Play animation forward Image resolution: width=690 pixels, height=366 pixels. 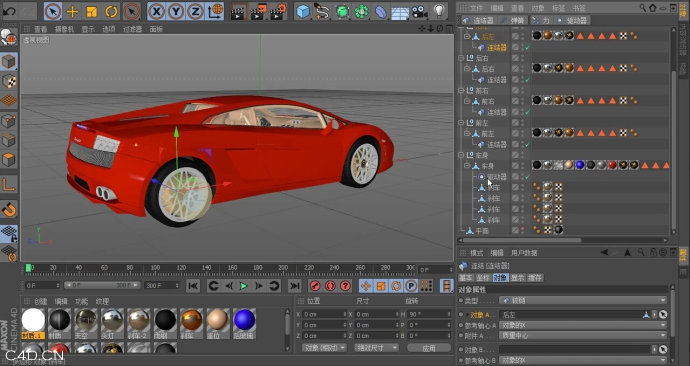[x=243, y=286]
